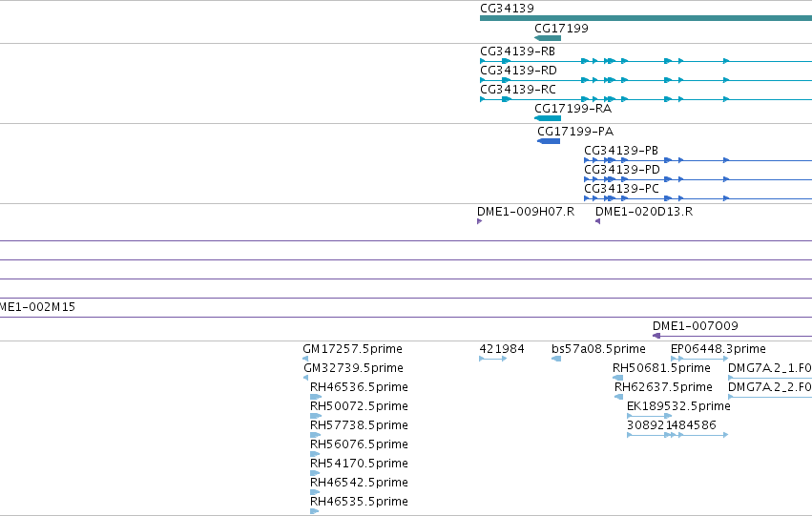Select the RH56076.5prime EST label
Viewport: 812px width, 516px height.
[359, 444]
